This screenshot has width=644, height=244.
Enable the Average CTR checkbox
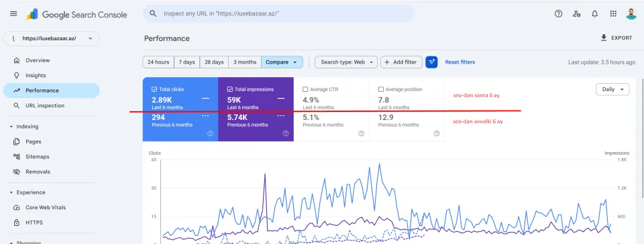click(x=305, y=89)
